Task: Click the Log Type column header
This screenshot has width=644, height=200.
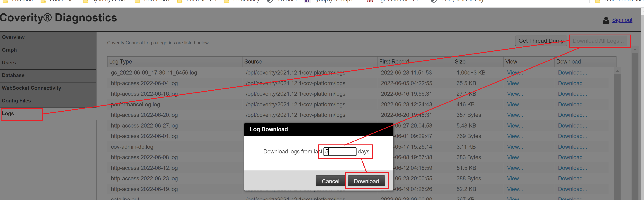Action: (x=121, y=62)
